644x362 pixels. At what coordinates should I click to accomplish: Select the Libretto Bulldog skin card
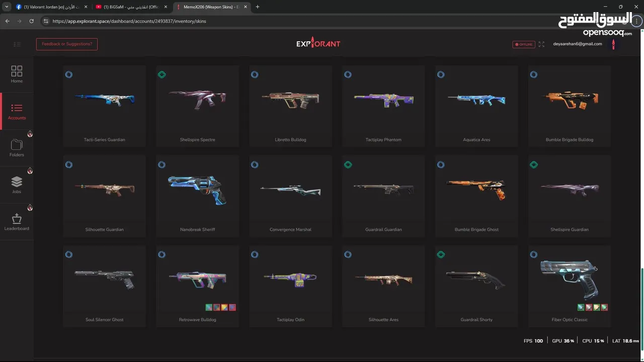[x=290, y=106]
